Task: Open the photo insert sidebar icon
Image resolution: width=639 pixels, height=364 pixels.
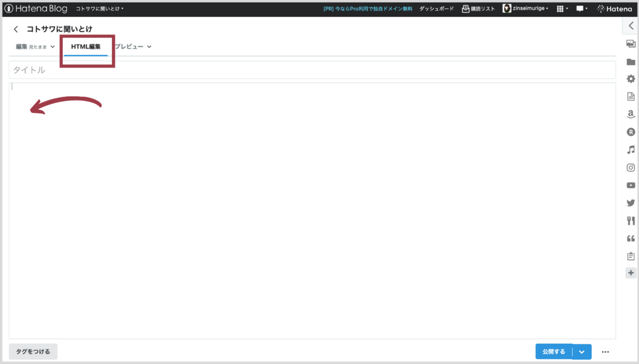Action: pos(630,44)
